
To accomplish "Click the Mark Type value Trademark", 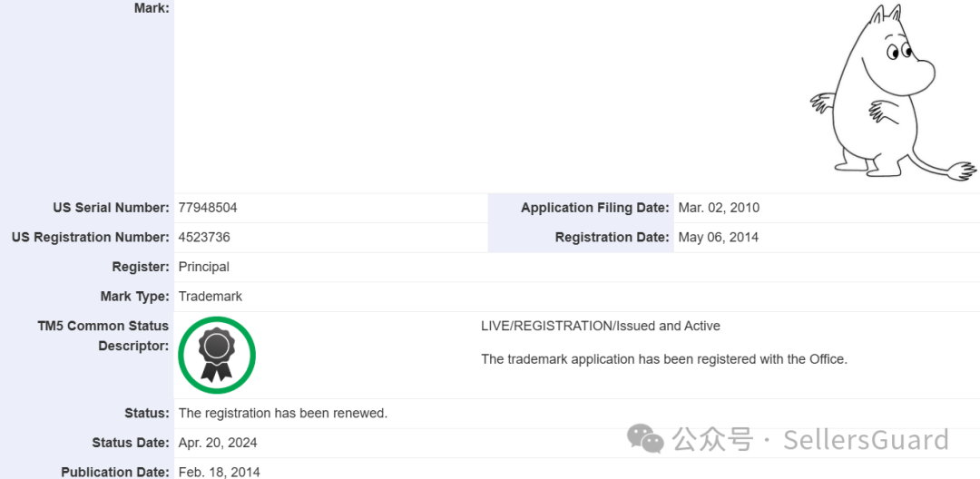I will (211, 297).
